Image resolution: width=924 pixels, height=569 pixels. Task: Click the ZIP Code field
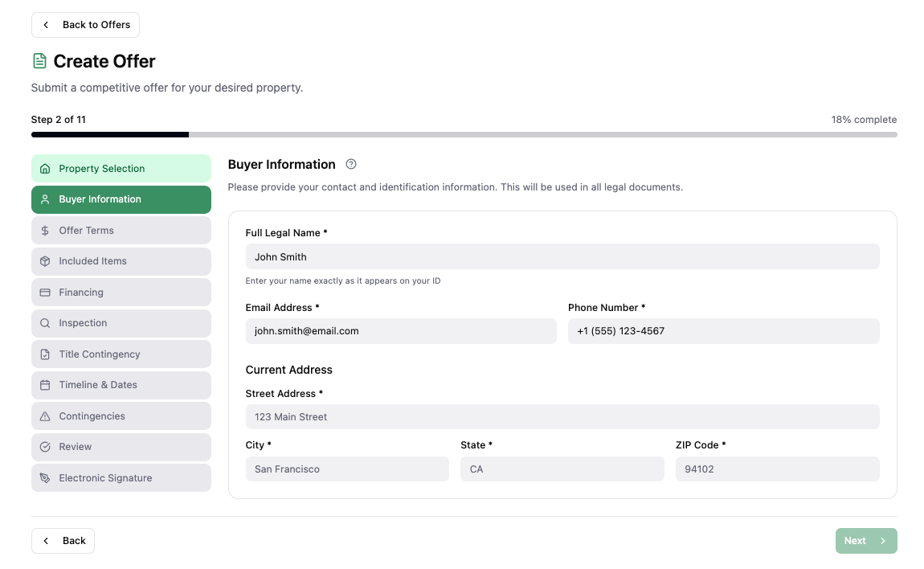(x=776, y=469)
